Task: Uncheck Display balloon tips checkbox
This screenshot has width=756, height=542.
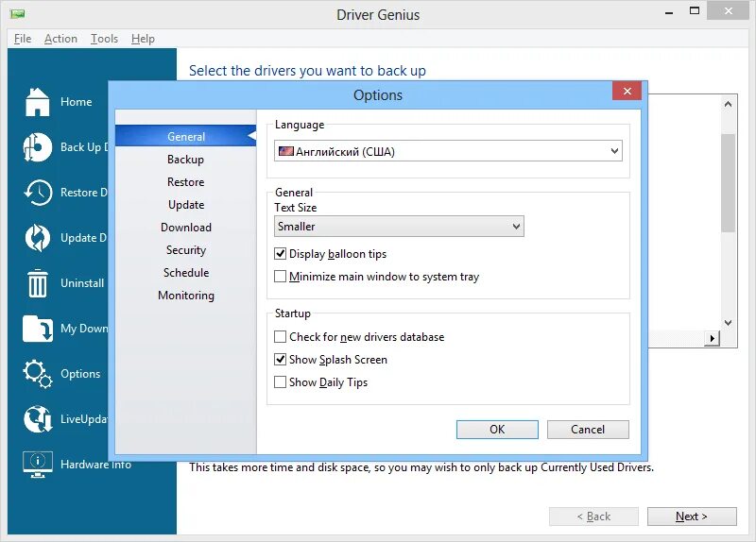Action: click(280, 253)
